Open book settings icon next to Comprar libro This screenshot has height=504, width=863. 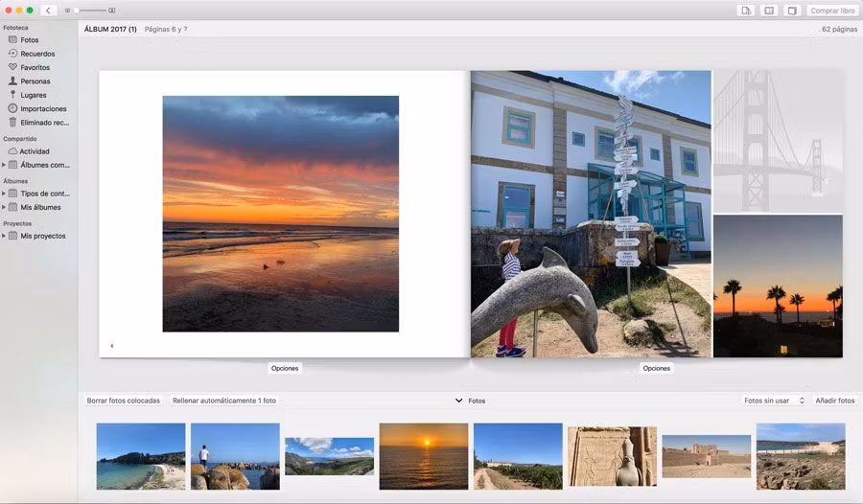[791, 11]
